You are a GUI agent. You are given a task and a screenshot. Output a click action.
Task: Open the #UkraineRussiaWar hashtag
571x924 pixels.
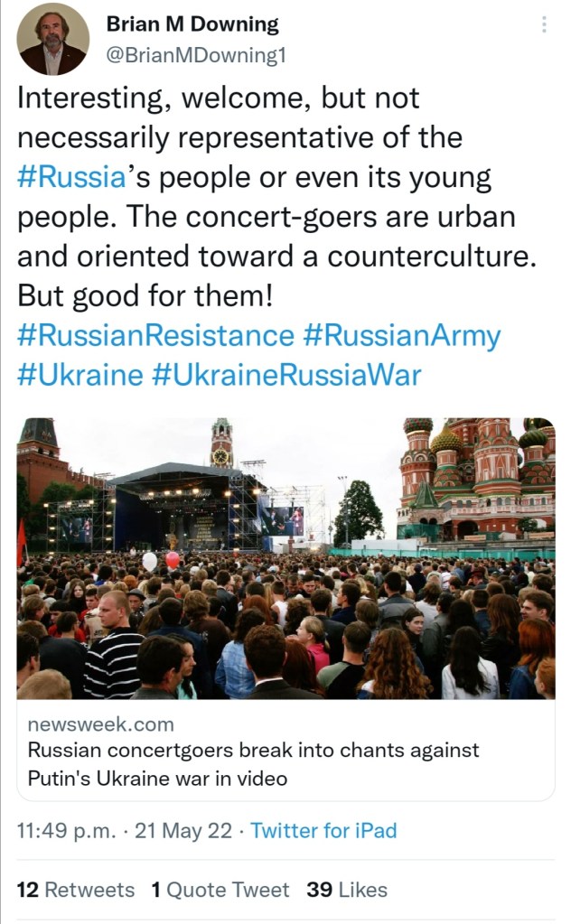(x=286, y=374)
